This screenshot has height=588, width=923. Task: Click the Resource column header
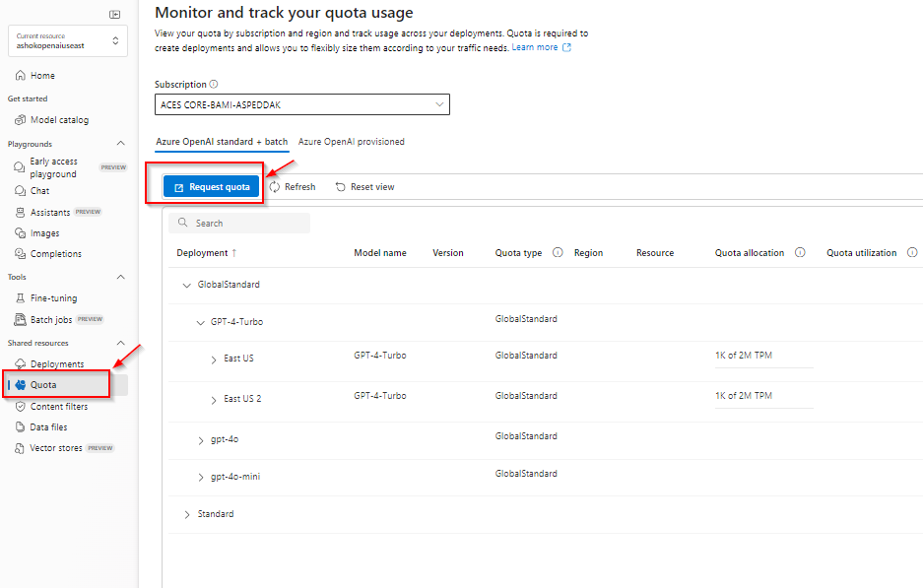[655, 252]
